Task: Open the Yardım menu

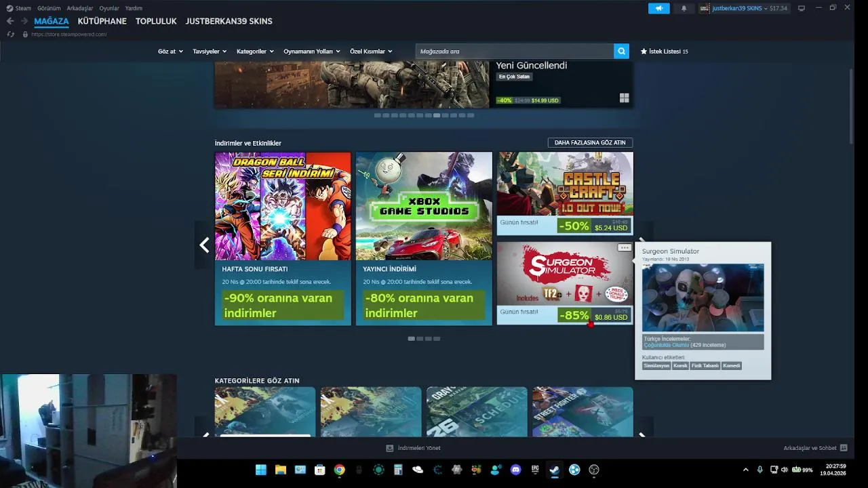Action: pos(134,8)
